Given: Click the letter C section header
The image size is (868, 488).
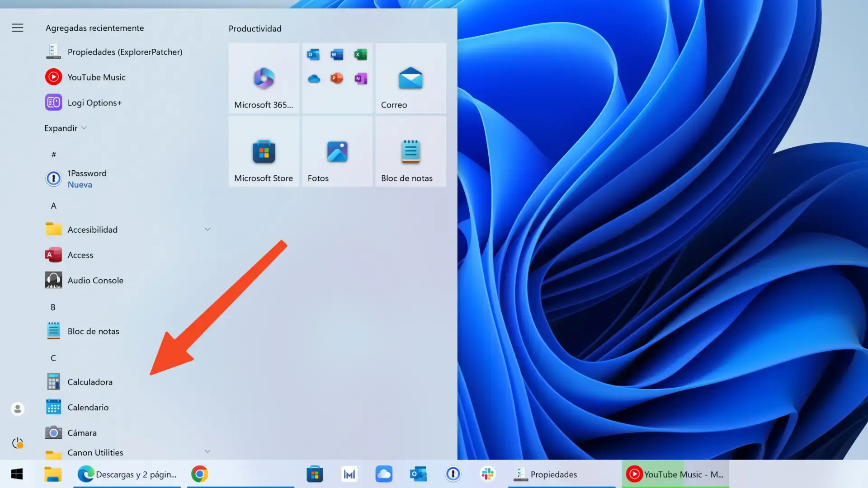Looking at the screenshot, I should 53,357.
